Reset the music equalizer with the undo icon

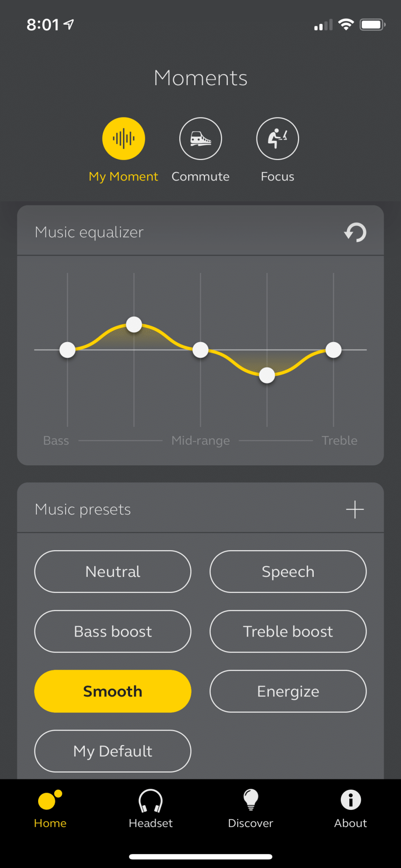coord(355,232)
